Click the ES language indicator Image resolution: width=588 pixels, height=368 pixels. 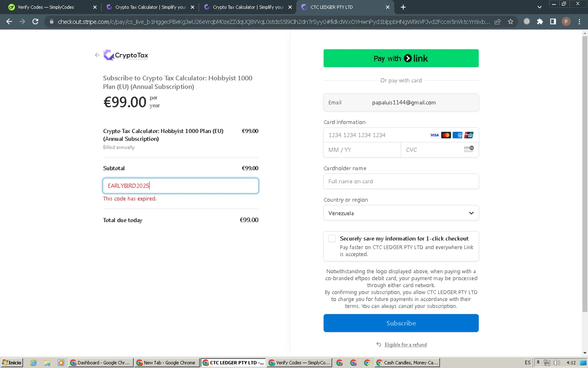point(527,363)
